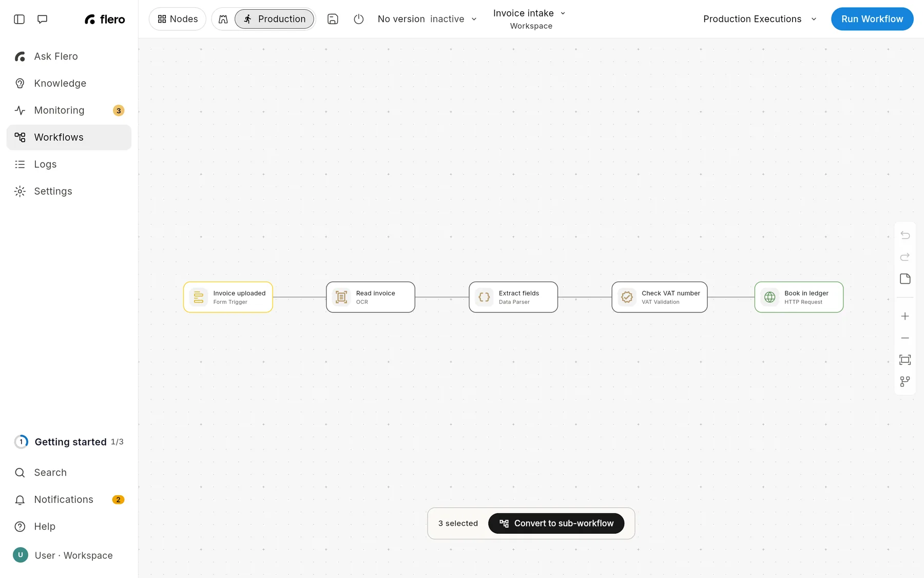Click the Extract fields Data Parser node

pos(513,297)
